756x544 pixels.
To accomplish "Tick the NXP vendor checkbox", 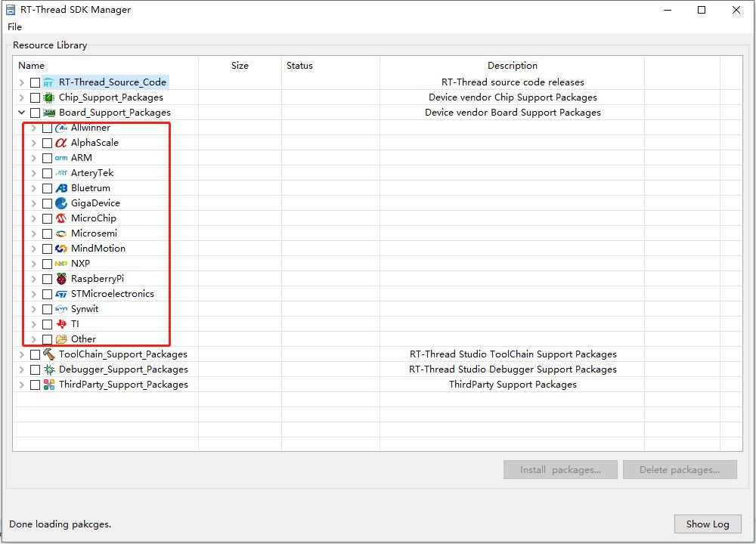I will [47, 264].
